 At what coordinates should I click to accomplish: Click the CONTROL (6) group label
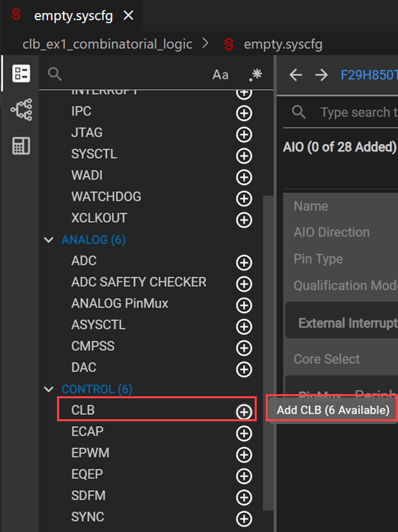pyautogui.click(x=97, y=389)
